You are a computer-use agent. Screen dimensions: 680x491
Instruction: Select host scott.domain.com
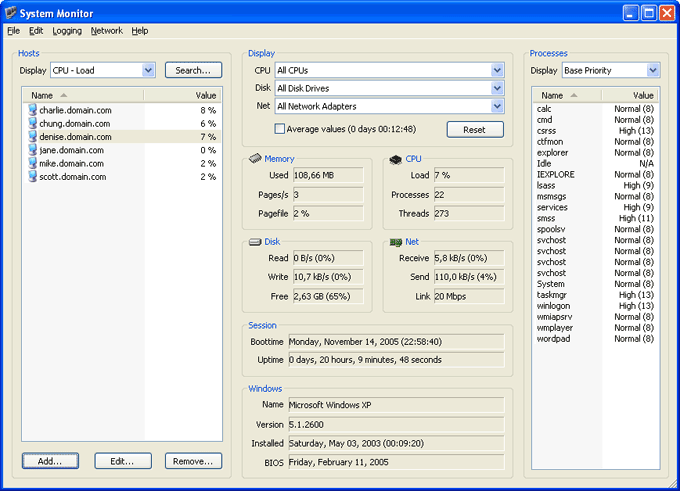pos(122,177)
